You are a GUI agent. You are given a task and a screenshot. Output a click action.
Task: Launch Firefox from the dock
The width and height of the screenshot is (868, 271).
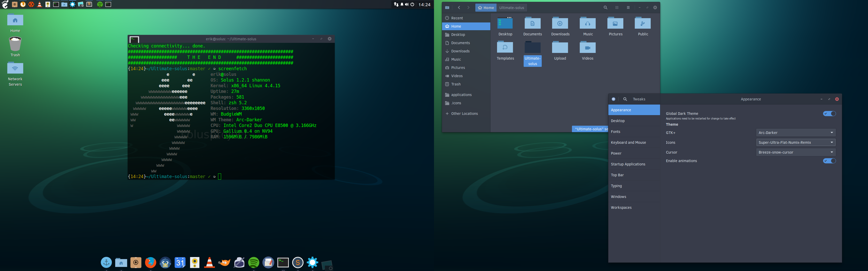(151, 262)
